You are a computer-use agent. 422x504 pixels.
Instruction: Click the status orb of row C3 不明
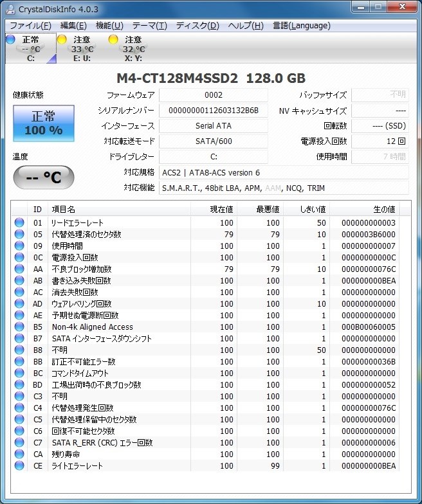[19, 396]
